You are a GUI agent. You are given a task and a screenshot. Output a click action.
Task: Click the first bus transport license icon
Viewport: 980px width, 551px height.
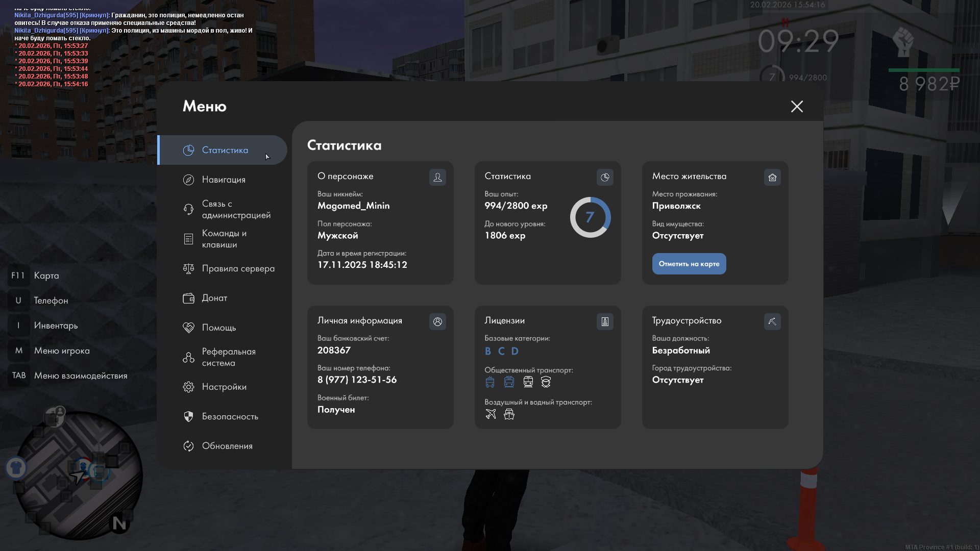point(490,382)
